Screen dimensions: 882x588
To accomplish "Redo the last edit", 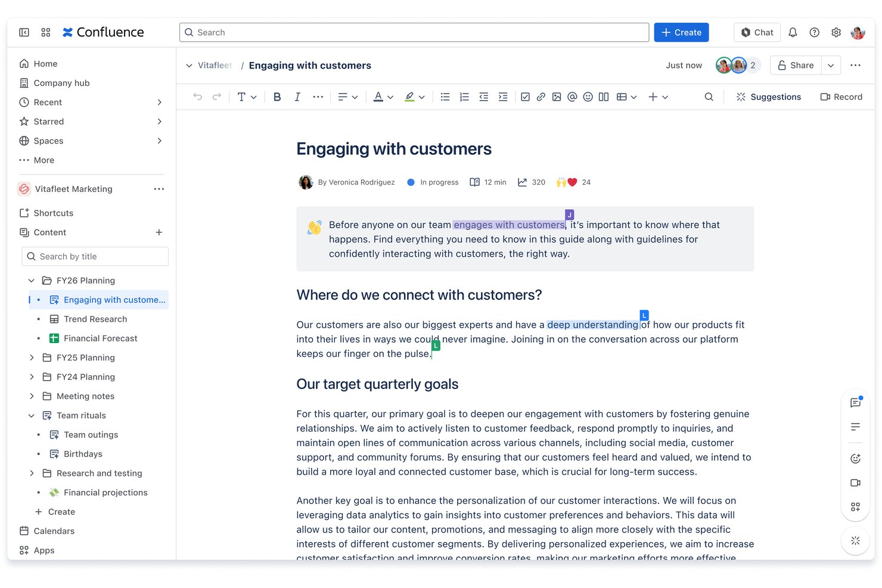I will tap(217, 97).
